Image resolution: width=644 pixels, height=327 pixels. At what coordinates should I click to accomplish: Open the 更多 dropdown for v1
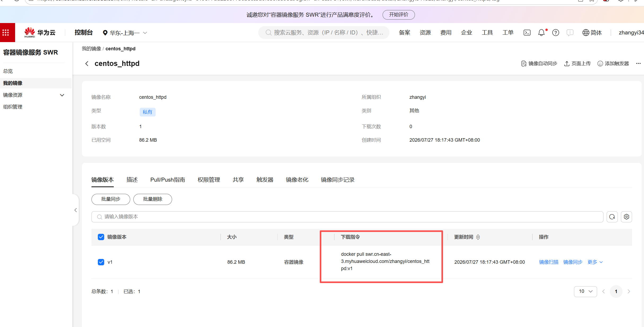pyautogui.click(x=595, y=262)
